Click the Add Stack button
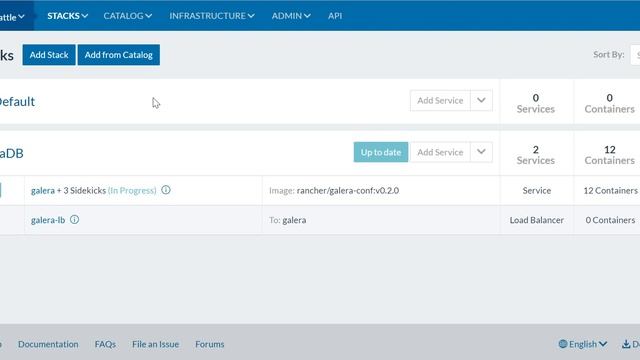This screenshot has height=360, width=640. click(49, 55)
